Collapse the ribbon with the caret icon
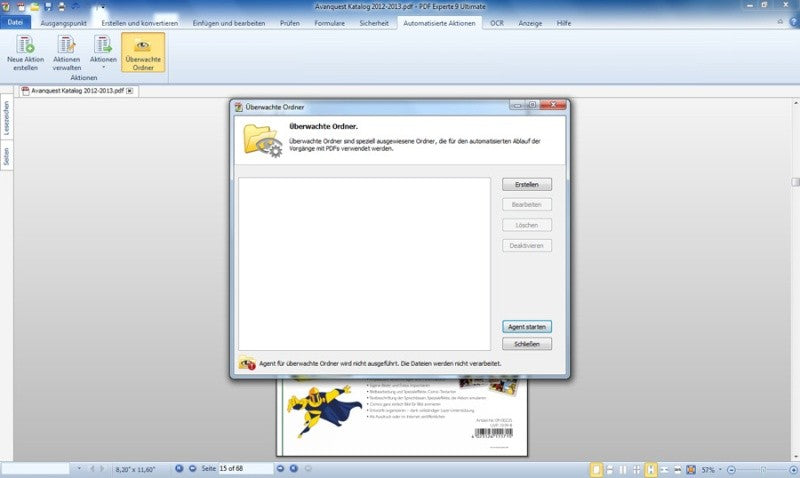800x478 pixels. (x=780, y=21)
